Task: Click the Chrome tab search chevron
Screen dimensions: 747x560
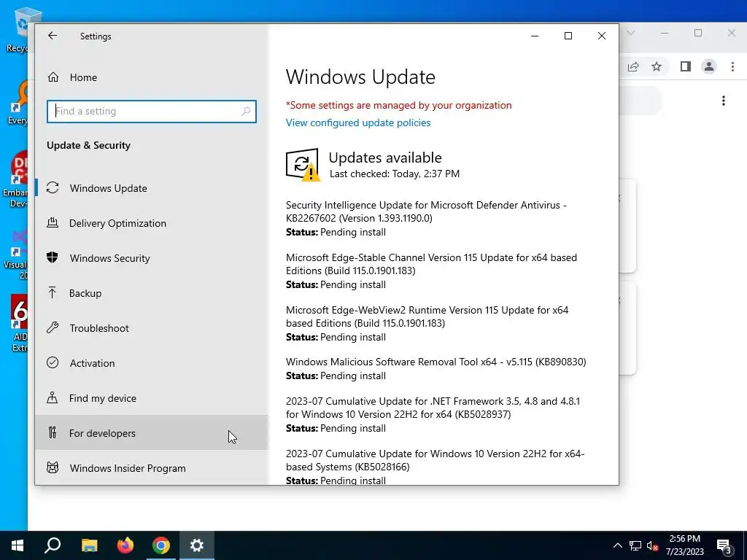Action: tap(631, 33)
